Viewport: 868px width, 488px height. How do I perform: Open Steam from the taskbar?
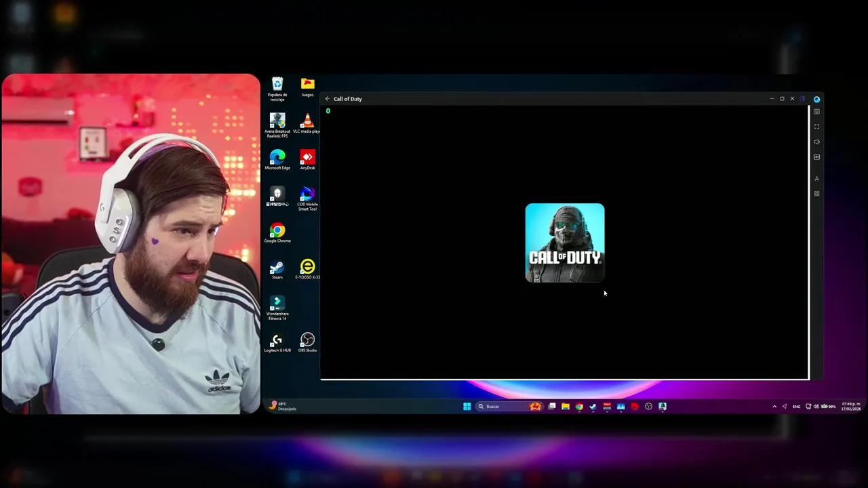pos(593,407)
